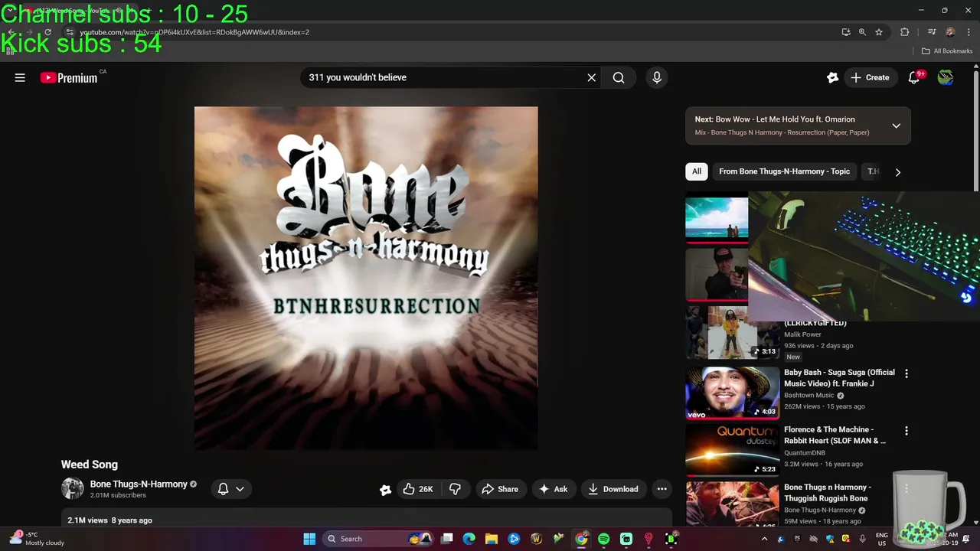Click the 'Malik Power' channel name
The height and width of the screenshot is (551, 980).
[x=802, y=334]
